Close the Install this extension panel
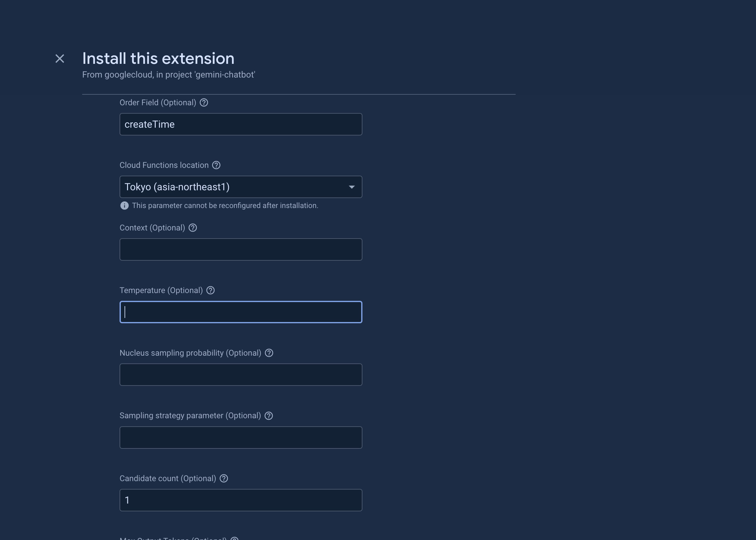756x540 pixels. (x=60, y=59)
